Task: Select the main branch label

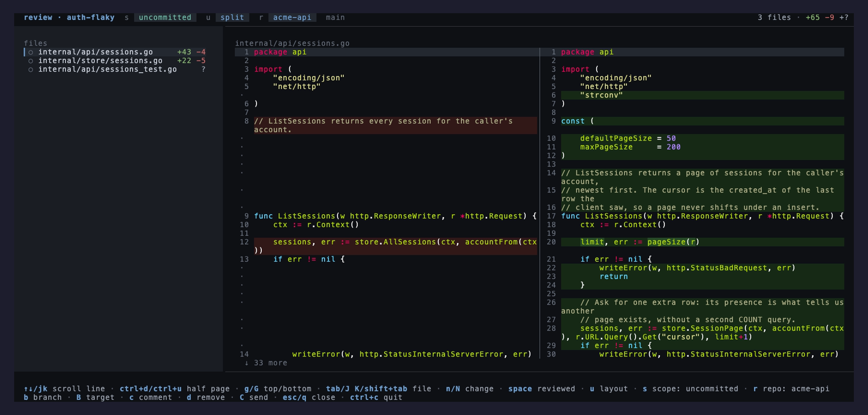Action: (x=335, y=17)
